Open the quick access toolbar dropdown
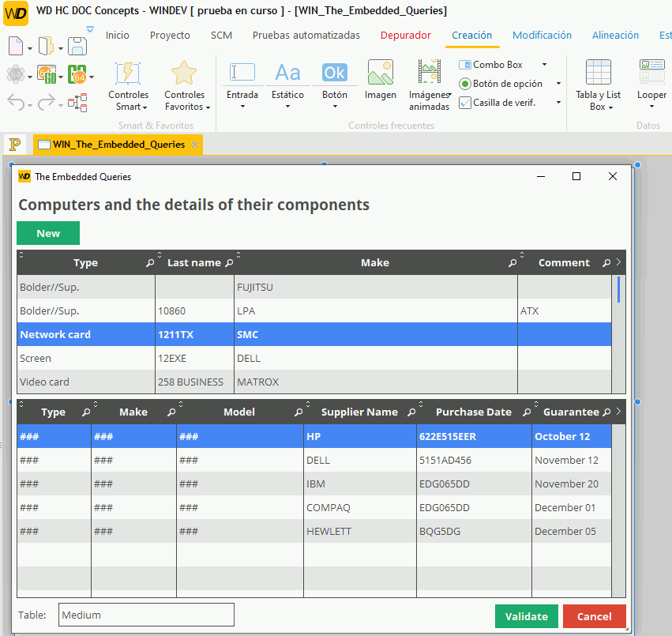 coord(89,29)
